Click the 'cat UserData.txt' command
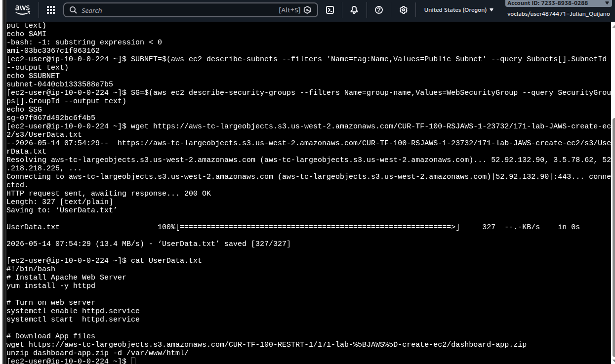The image size is (615, 364). coord(166,260)
